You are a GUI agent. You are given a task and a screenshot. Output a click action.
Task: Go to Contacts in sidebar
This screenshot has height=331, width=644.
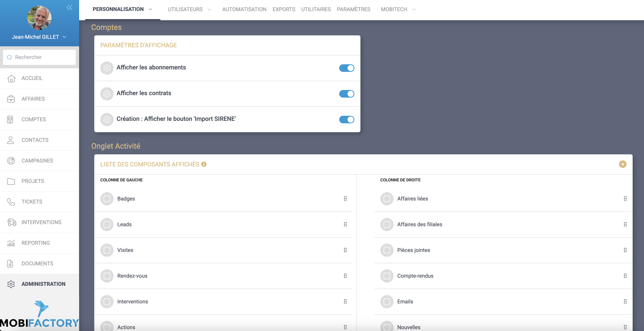pos(35,140)
